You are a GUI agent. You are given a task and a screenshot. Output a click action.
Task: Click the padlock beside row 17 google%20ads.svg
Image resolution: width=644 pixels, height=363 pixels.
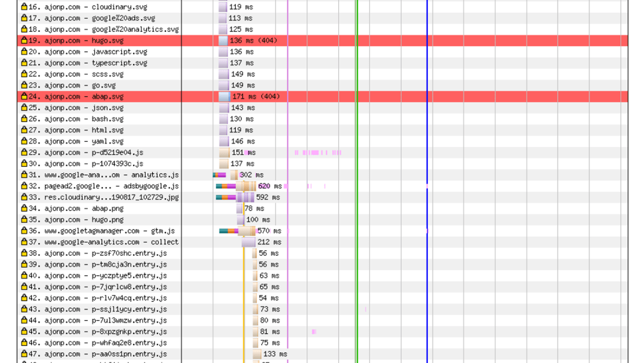tap(24, 18)
